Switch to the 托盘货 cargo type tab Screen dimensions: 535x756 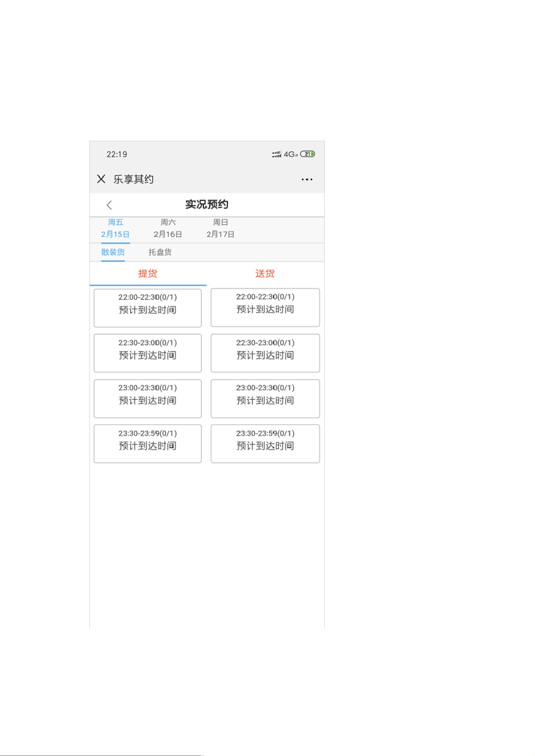click(160, 252)
